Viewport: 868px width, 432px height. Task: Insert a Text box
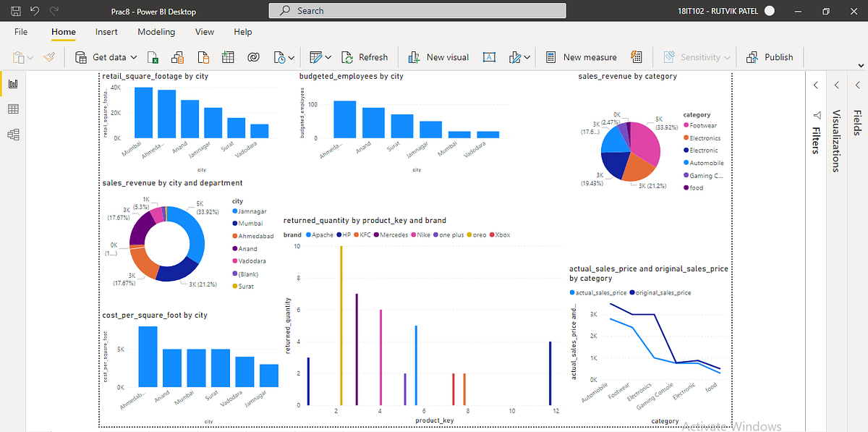(x=489, y=56)
